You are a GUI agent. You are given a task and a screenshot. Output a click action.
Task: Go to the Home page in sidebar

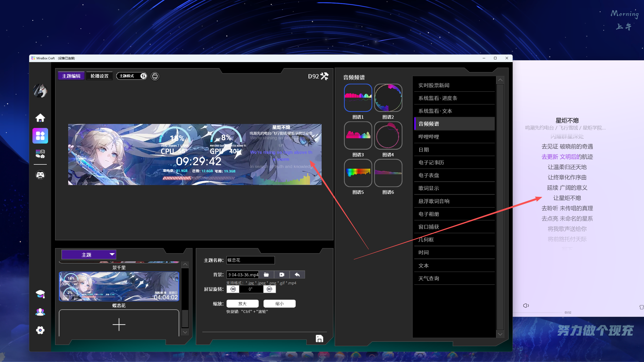click(x=40, y=118)
